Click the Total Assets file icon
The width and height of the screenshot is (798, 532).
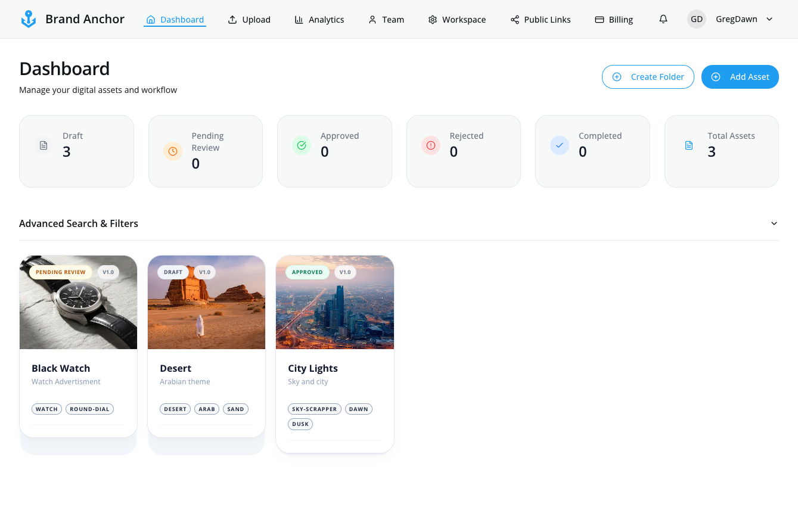(x=689, y=145)
